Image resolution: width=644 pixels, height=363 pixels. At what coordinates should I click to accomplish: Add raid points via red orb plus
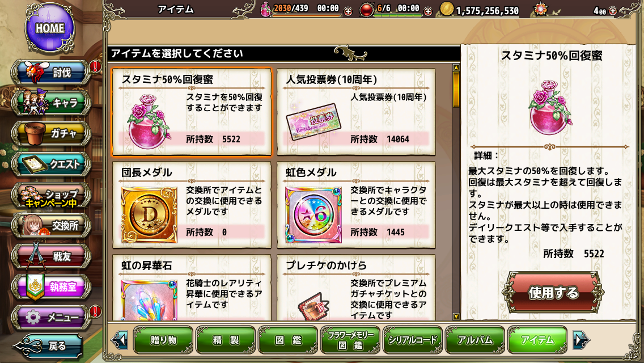coord(428,11)
